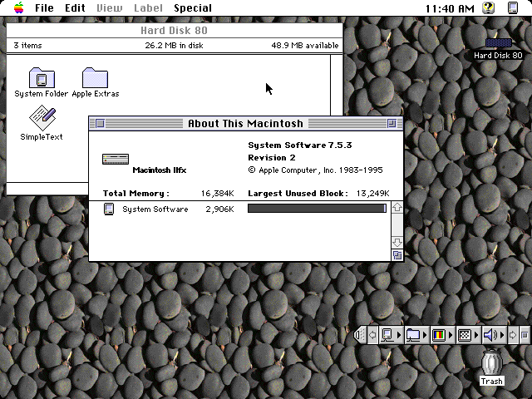Click the 'Macintosh IIfx' model name

click(160, 170)
